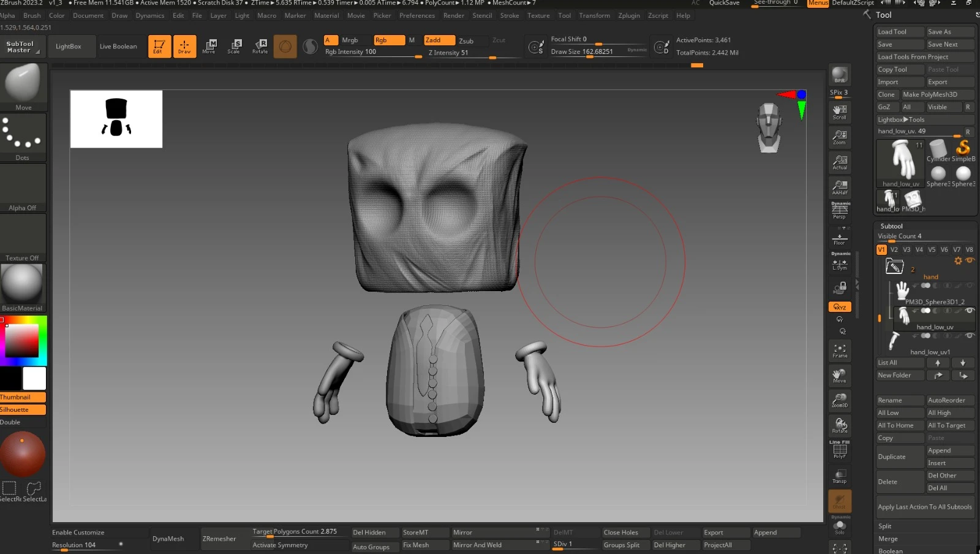Open the Zplugin menu

point(628,16)
